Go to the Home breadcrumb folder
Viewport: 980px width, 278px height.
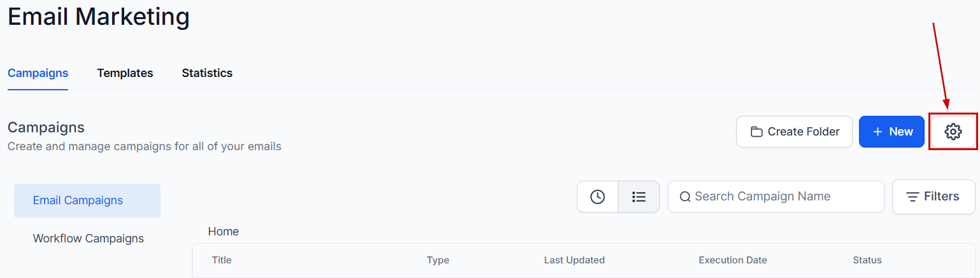[x=224, y=232]
